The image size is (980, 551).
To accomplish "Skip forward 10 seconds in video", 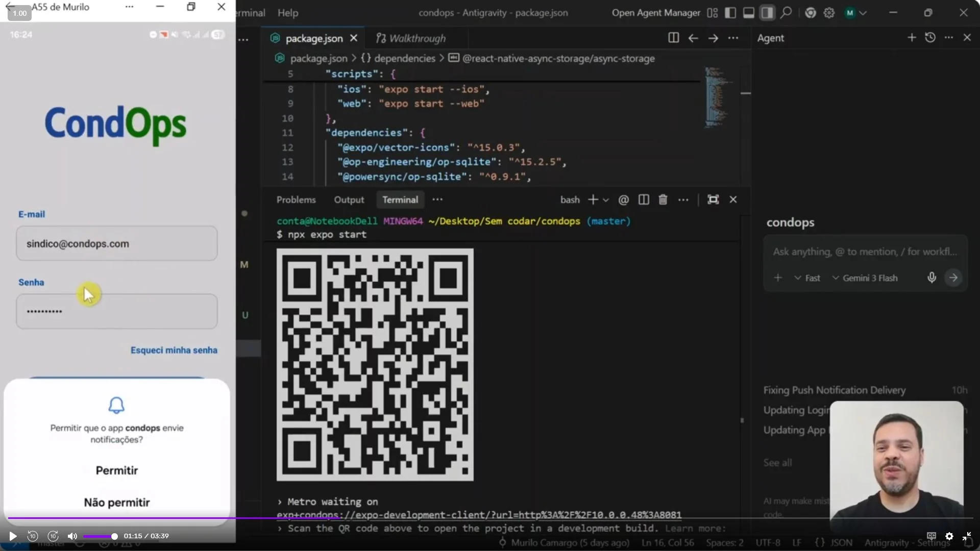I will 53,536.
